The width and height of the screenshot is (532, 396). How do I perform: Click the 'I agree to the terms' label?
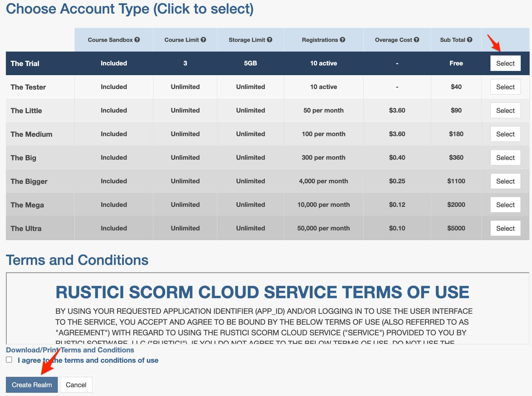[88, 360]
